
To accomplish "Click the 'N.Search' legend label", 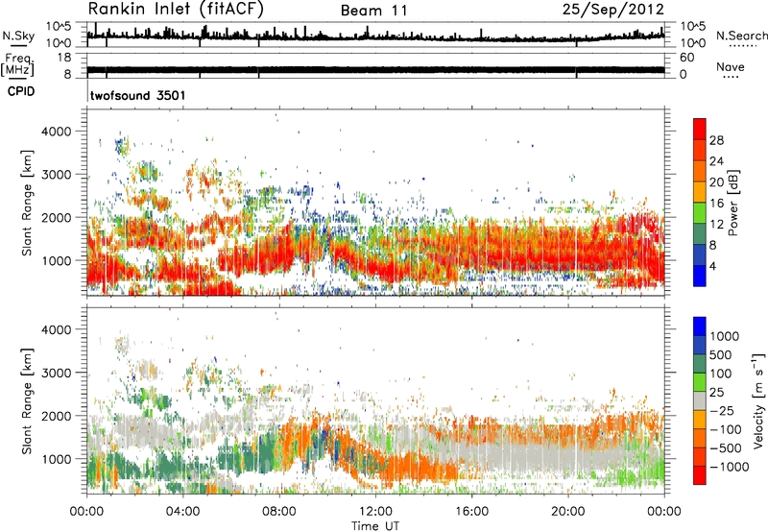I will click(742, 36).
